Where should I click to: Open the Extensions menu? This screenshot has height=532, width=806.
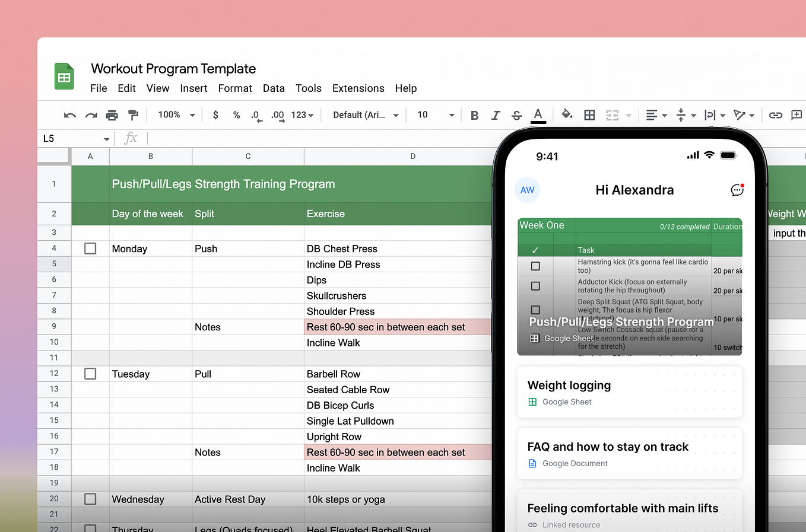(x=358, y=88)
